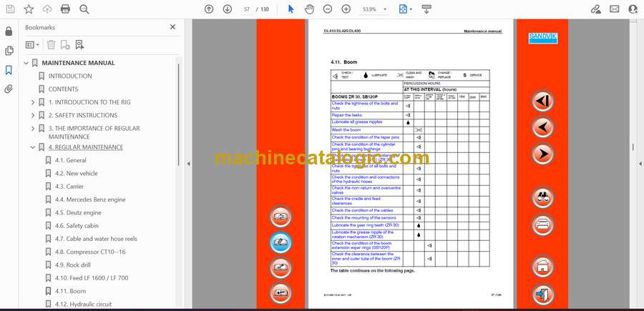Click the share with others person icon
644x311 pixels.
click(x=633, y=9)
